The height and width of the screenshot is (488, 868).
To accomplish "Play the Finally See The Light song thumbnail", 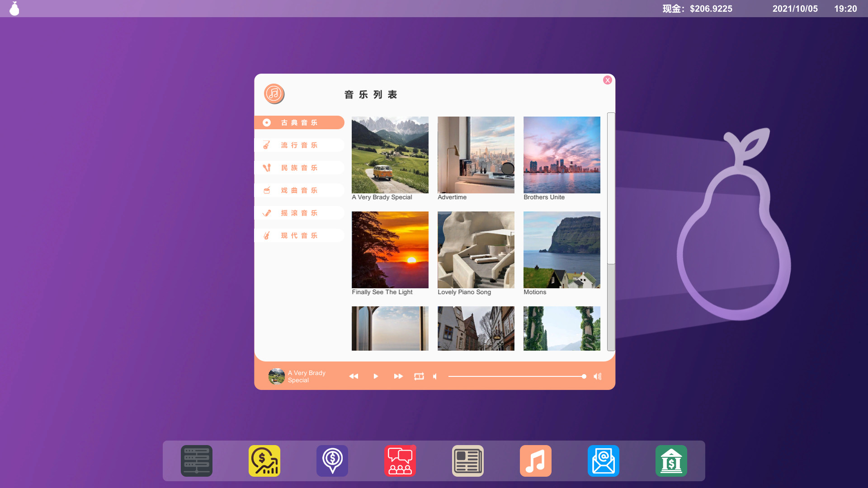I will pos(390,249).
